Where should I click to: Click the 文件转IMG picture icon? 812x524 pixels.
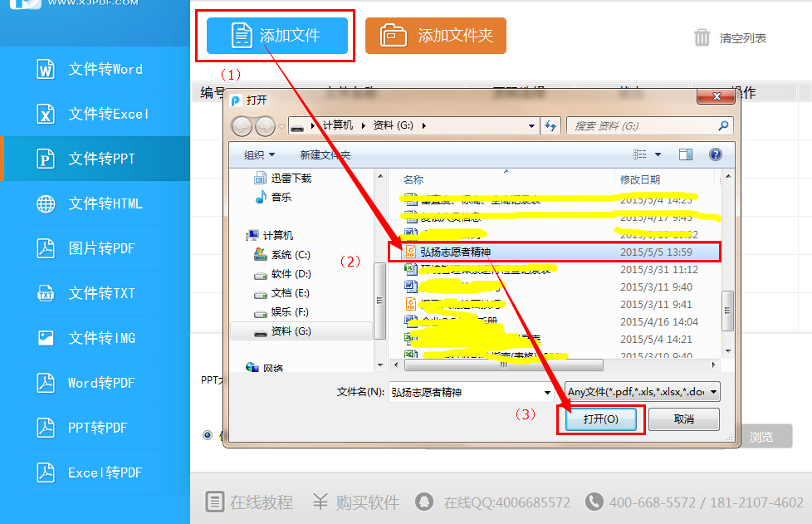(x=46, y=338)
